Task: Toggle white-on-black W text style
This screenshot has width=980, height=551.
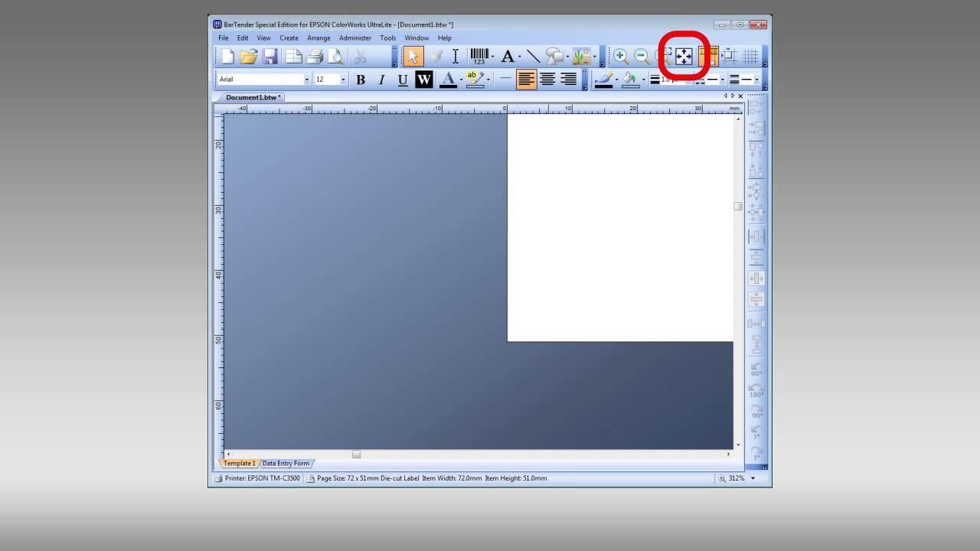Action: pyautogui.click(x=424, y=79)
